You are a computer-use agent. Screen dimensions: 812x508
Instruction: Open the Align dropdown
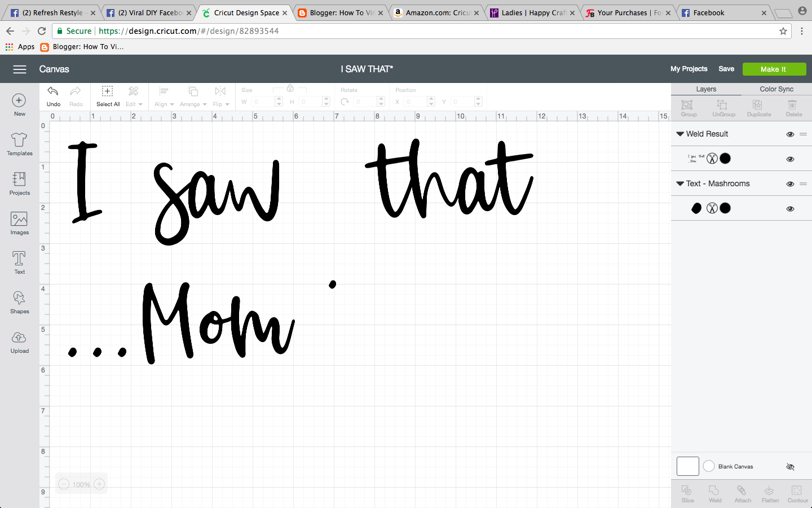(164, 96)
